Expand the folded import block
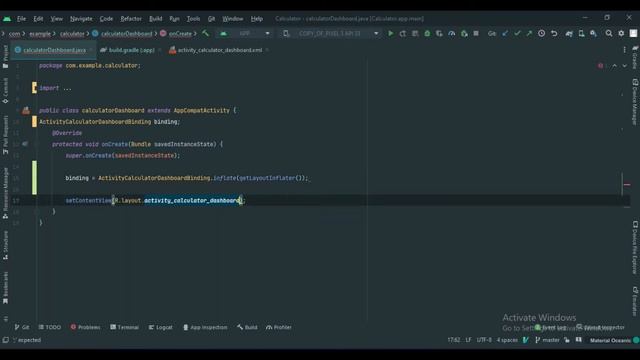This screenshot has width=640, height=360. (x=67, y=88)
